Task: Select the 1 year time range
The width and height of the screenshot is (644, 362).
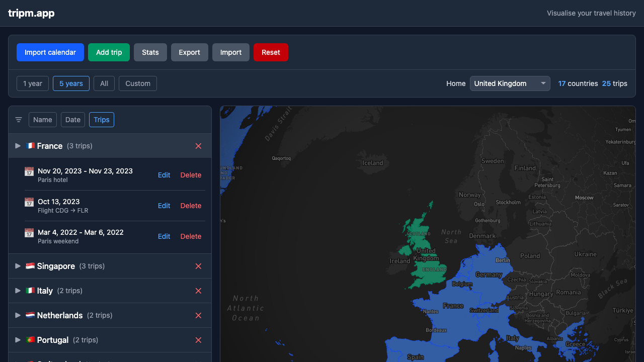Action: [x=33, y=83]
